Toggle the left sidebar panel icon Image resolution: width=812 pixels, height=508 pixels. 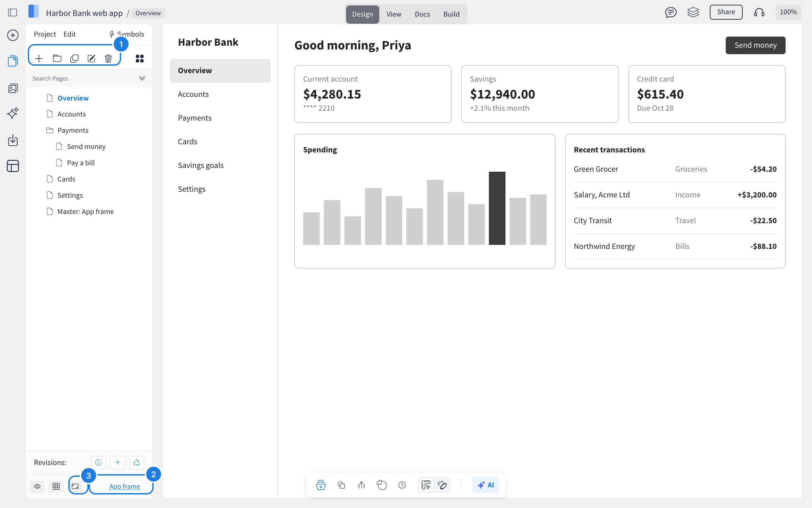coord(13,13)
